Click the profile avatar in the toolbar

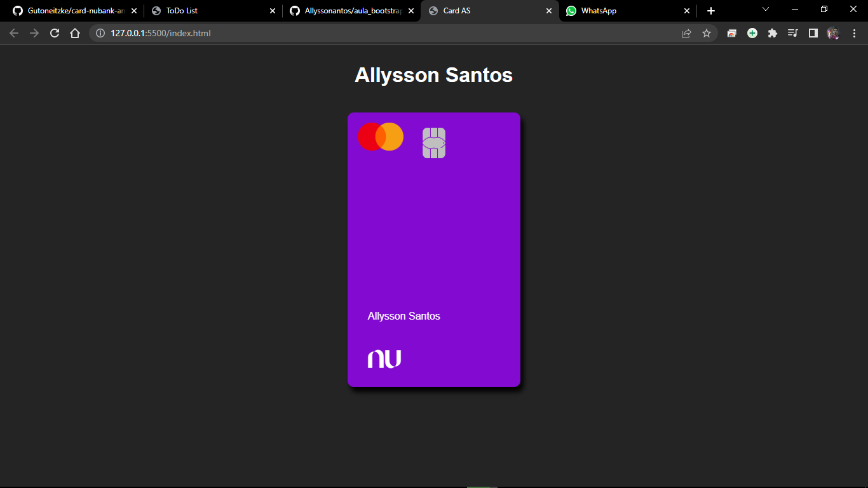(x=833, y=33)
